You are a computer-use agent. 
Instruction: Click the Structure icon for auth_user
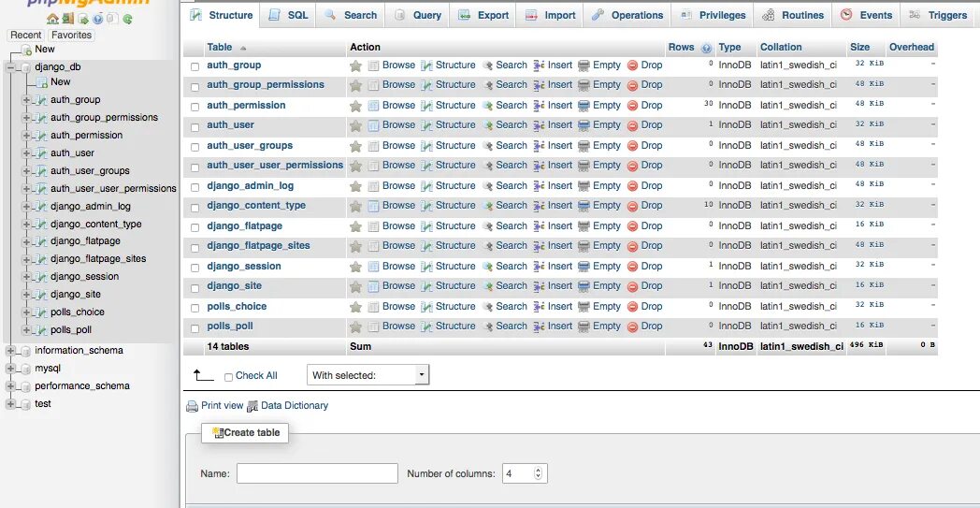426,125
